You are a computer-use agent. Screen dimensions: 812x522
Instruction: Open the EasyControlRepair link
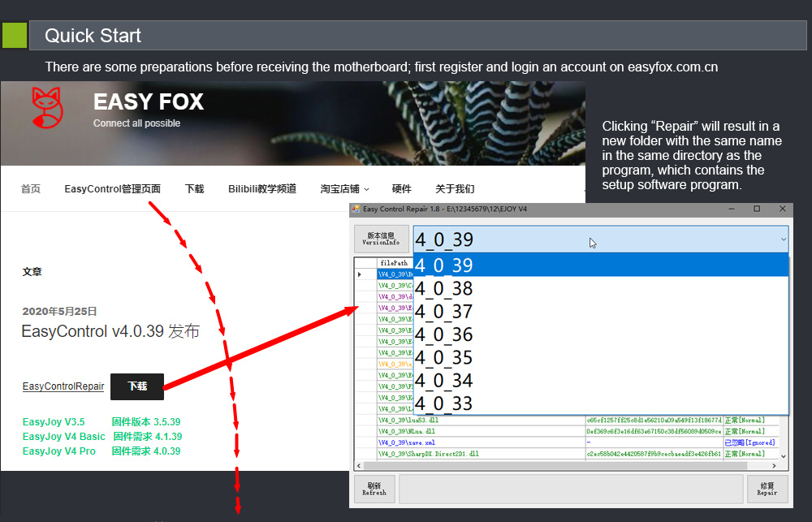click(63, 386)
